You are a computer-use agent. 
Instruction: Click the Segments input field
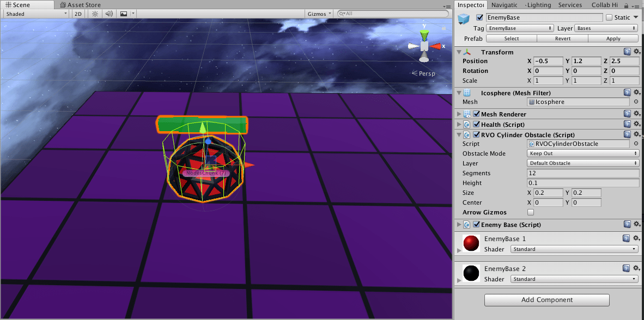[582, 173]
